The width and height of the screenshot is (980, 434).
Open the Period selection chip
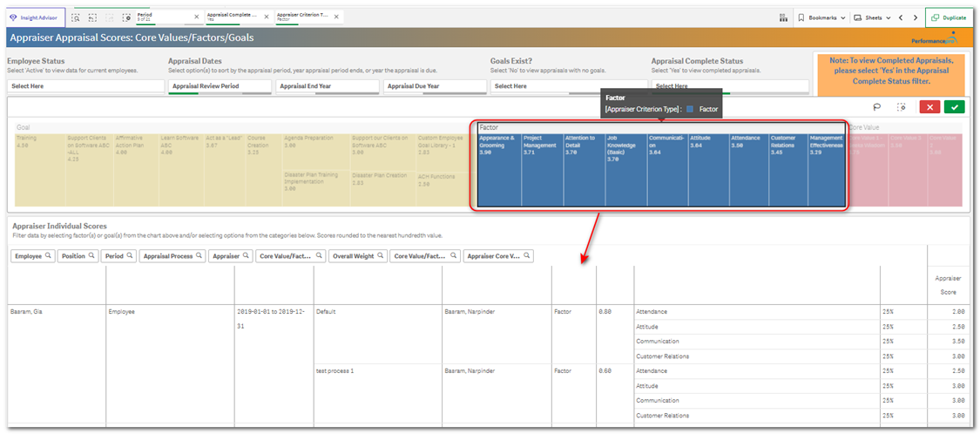click(x=163, y=17)
